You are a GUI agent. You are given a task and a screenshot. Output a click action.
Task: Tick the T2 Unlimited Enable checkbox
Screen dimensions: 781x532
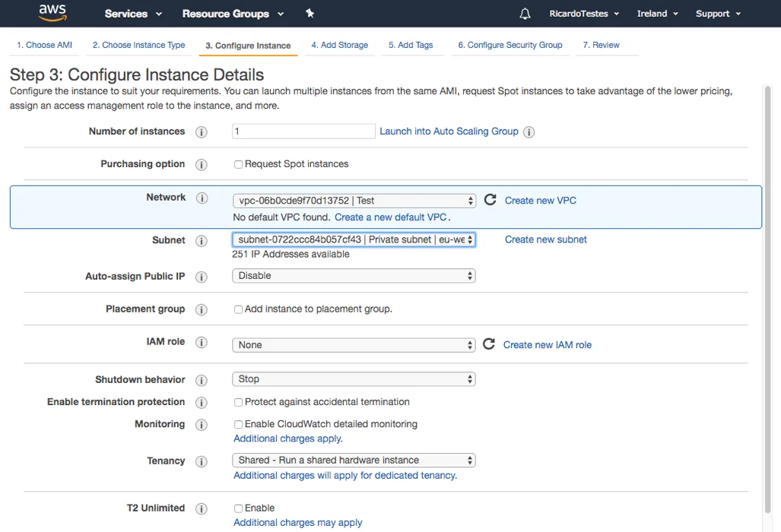click(238, 508)
